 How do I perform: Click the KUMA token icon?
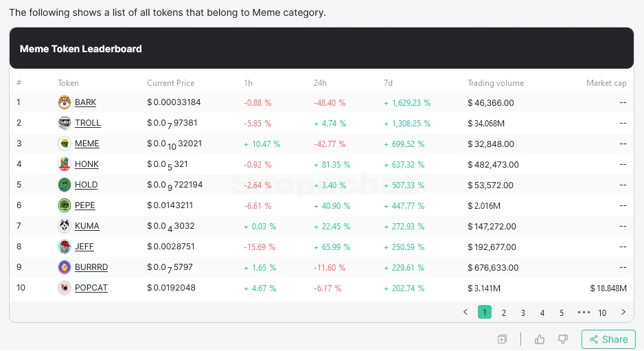pos(65,226)
